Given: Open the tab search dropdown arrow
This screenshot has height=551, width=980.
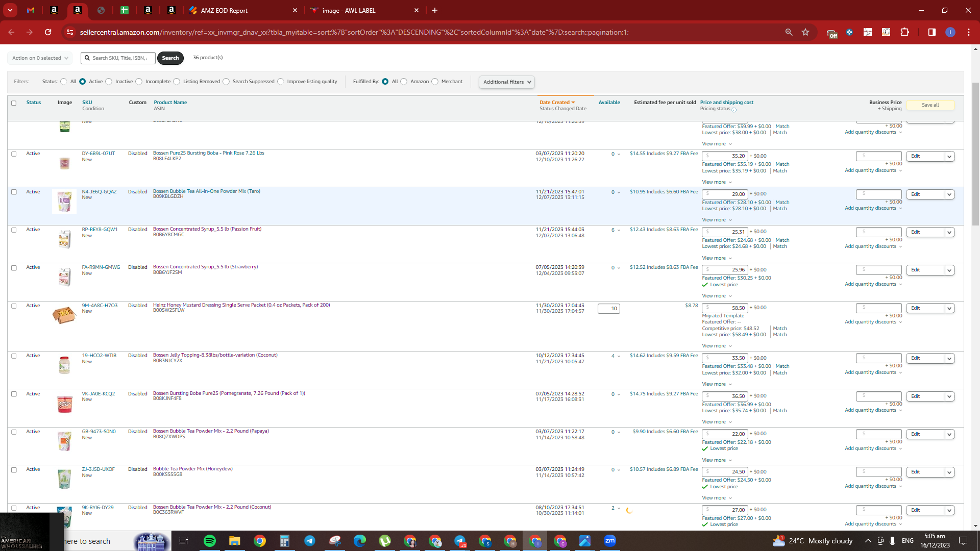Looking at the screenshot, I should [10, 10].
